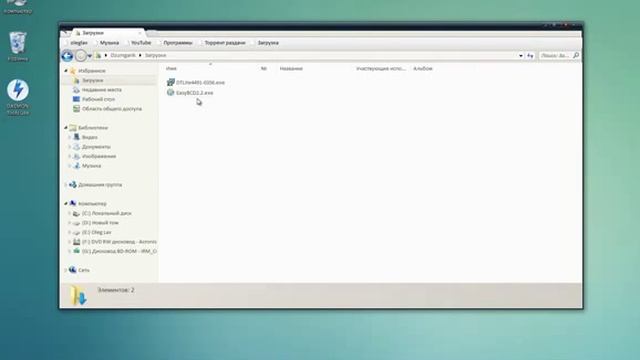640x360 pixels.
Task: Select the Корзина recycle bin desktop icon
Action: (x=18, y=46)
